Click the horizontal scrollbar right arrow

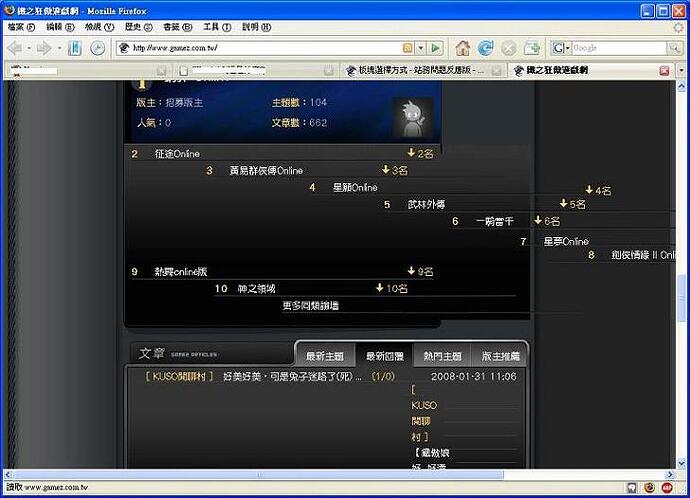671,475
